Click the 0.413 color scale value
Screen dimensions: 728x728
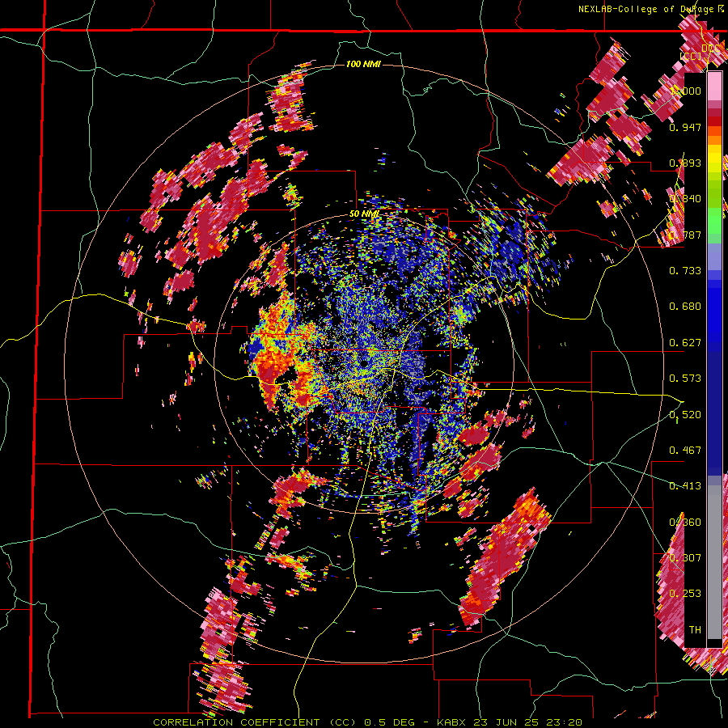coord(685,486)
